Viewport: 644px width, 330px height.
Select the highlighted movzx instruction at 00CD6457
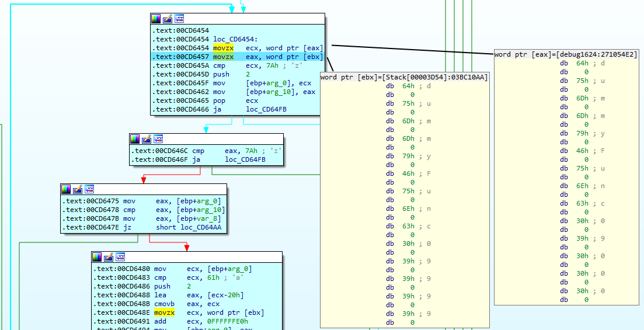point(223,57)
